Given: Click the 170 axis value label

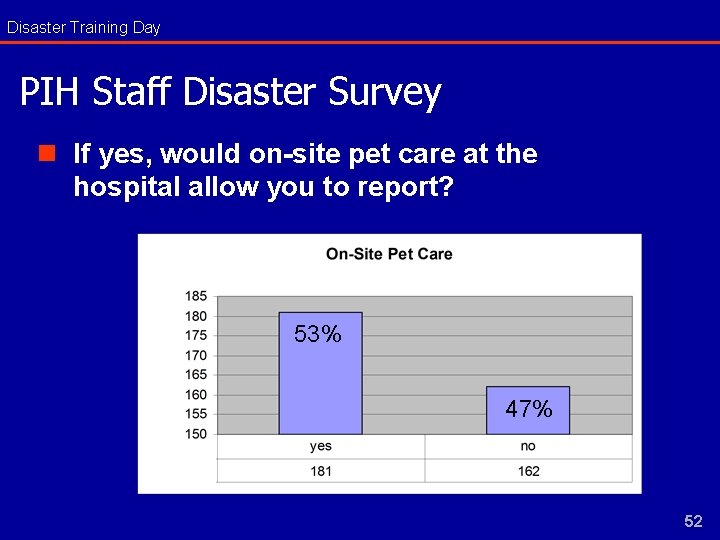Looking at the screenshot, I should [196, 355].
